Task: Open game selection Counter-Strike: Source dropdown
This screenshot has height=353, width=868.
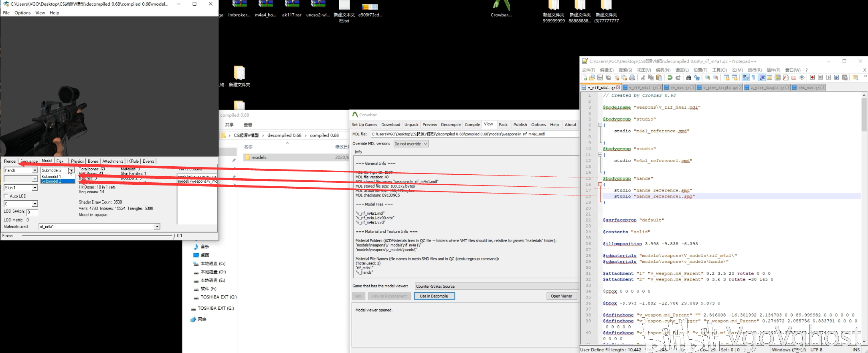Action: click(497, 286)
